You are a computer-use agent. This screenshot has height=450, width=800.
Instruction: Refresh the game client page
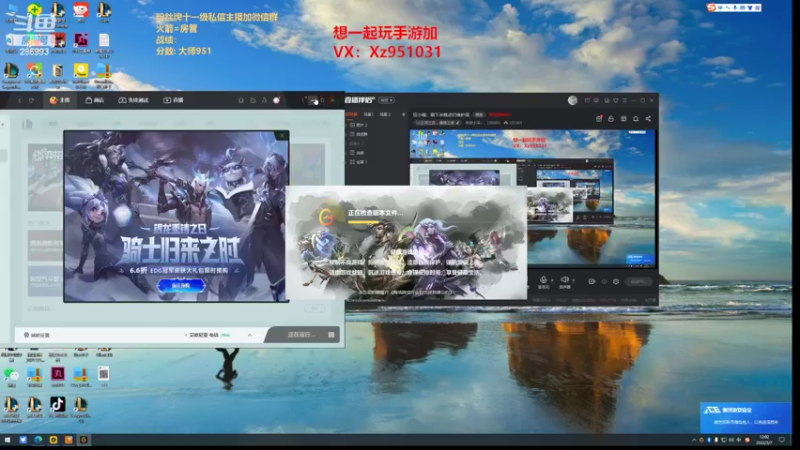coord(31,100)
